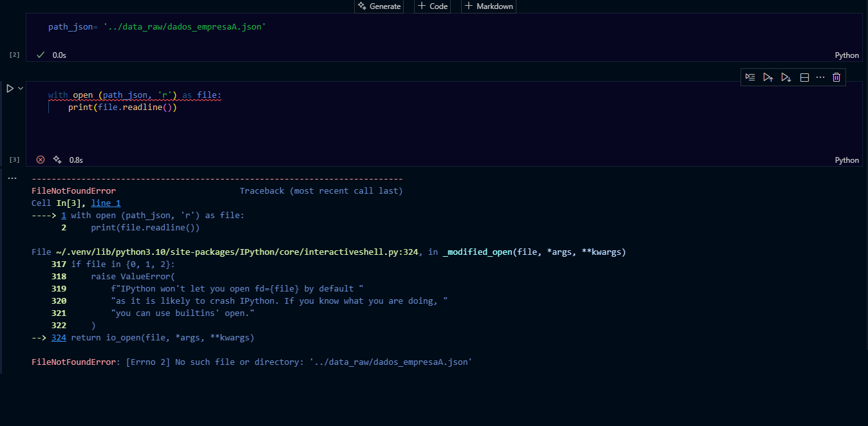Viewport: 868px width, 426px height.
Task: Execute all cells above this cell
Action: (x=768, y=77)
